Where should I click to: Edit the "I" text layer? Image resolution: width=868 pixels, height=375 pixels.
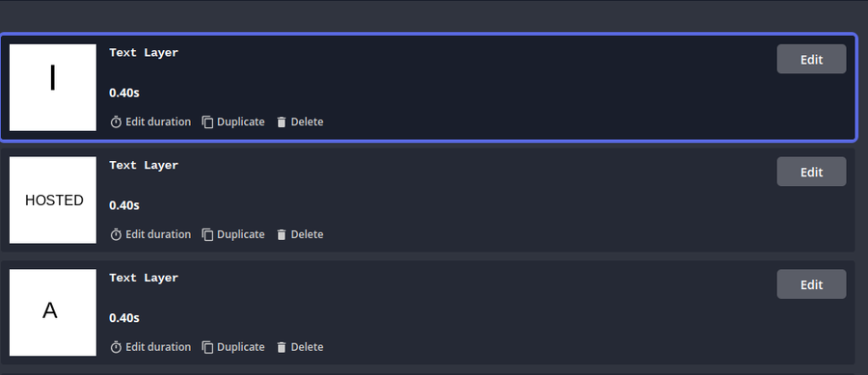[811, 59]
